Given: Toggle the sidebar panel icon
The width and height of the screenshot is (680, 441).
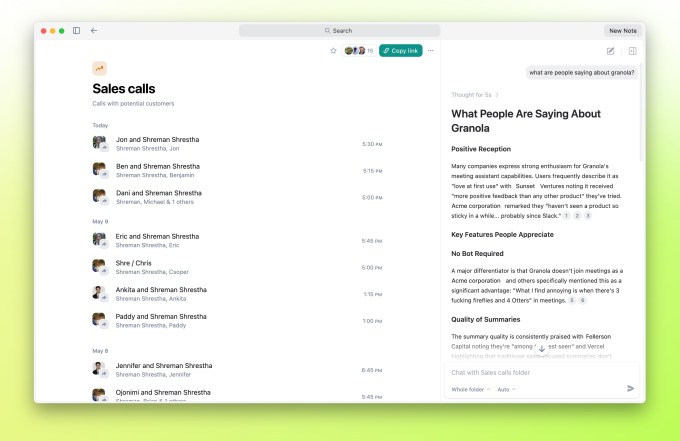Looking at the screenshot, I should pyautogui.click(x=76, y=30).
